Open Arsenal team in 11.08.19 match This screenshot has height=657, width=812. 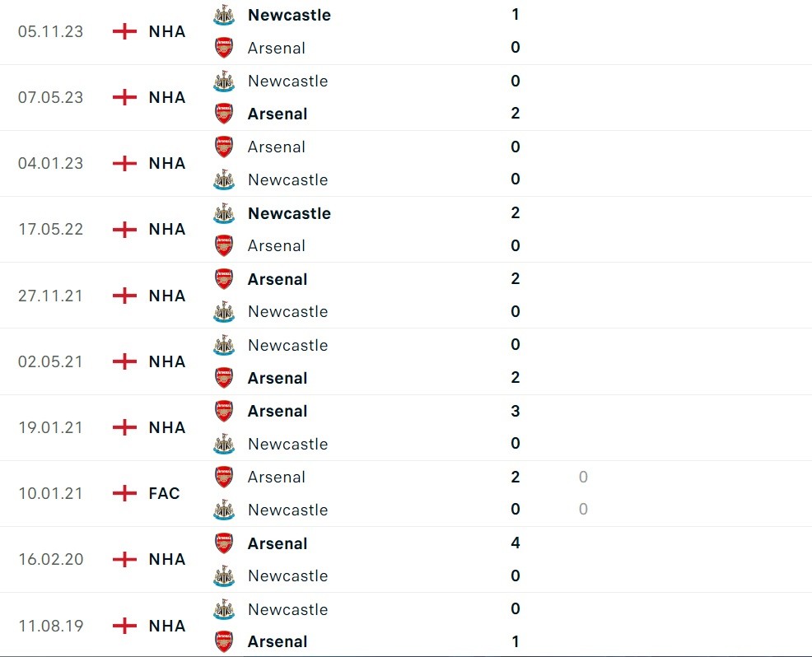click(x=278, y=641)
